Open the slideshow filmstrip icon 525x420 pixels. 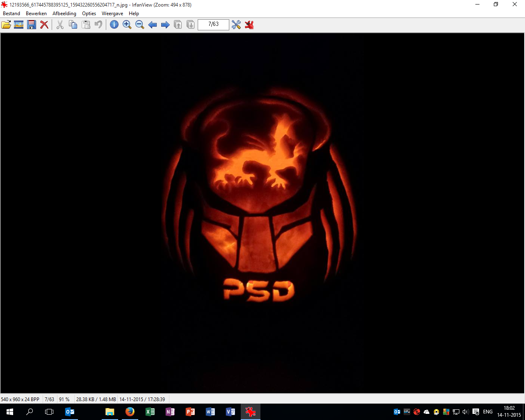tap(19, 25)
